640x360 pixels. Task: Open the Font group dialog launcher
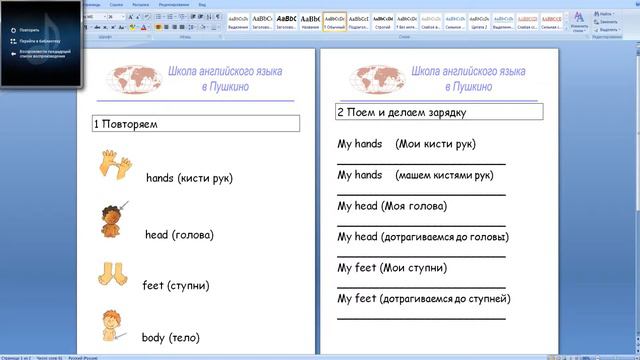149,37
